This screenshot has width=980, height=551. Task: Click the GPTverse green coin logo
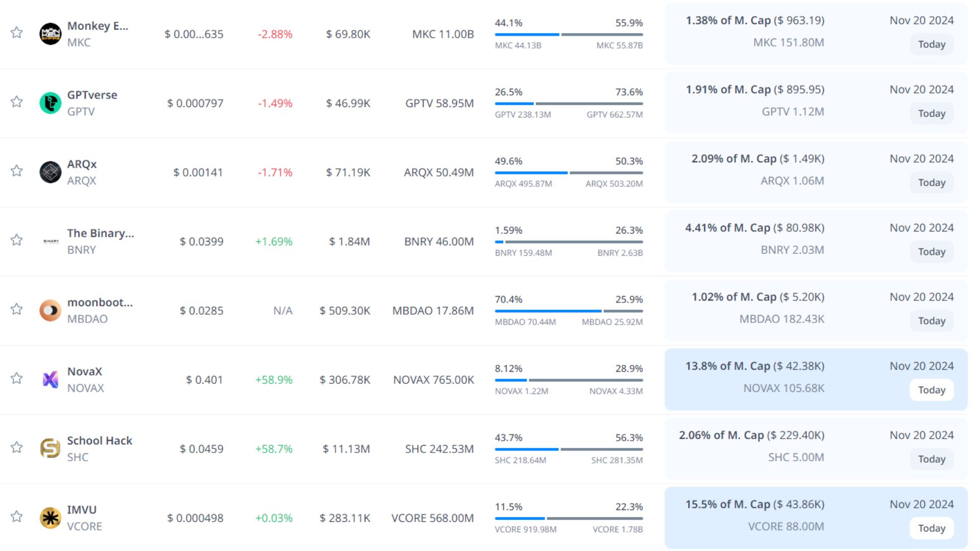(x=50, y=103)
